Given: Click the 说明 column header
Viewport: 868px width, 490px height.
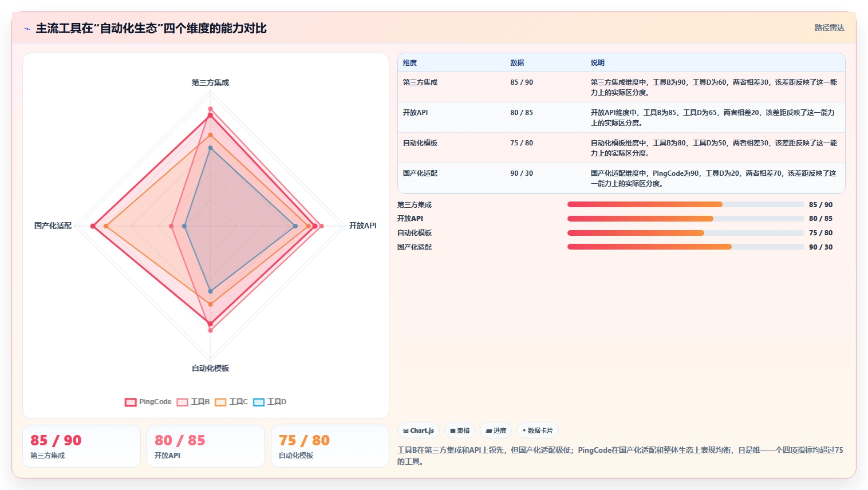Looking at the screenshot, I should [598, 63].
